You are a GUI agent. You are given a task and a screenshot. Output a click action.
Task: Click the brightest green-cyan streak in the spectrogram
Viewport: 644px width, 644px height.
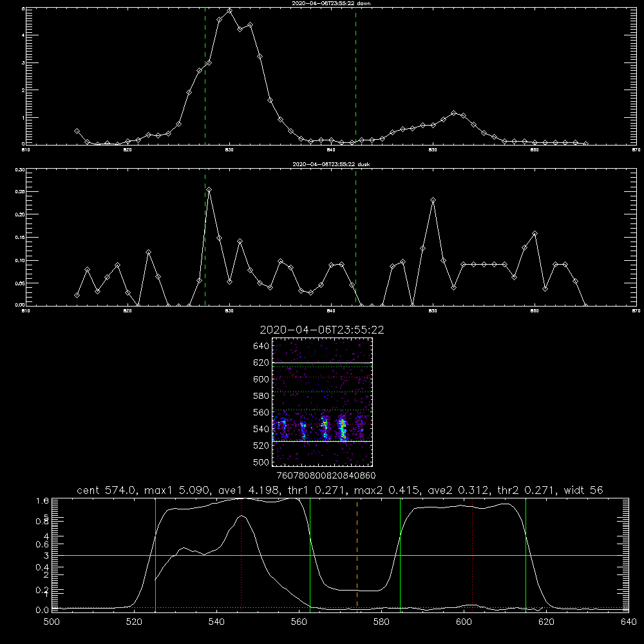pyautogui.click(x=342, y=428)
